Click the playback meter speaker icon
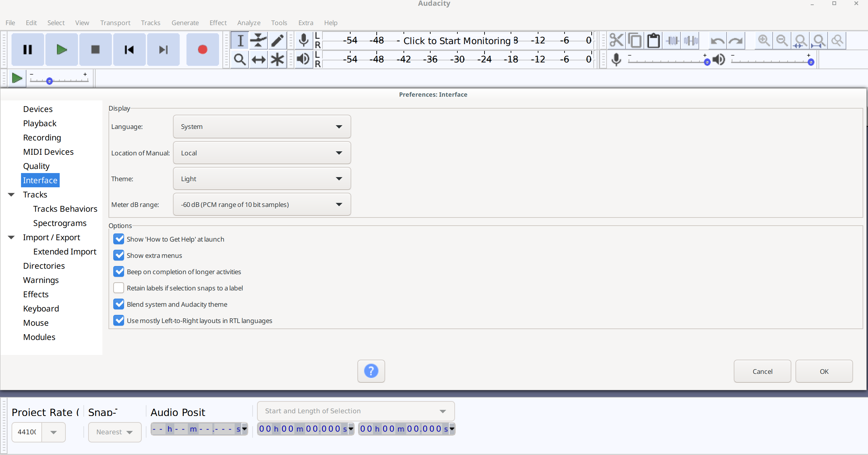 point(303,59)
